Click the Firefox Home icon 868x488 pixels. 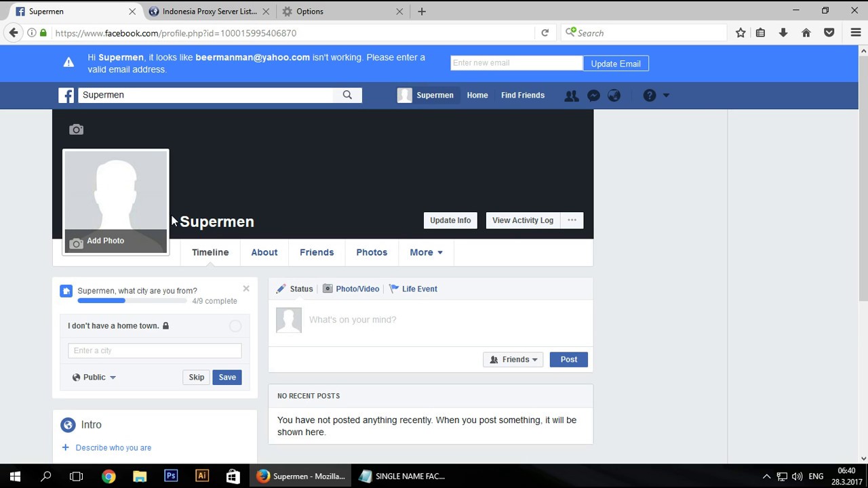(806, 33)
